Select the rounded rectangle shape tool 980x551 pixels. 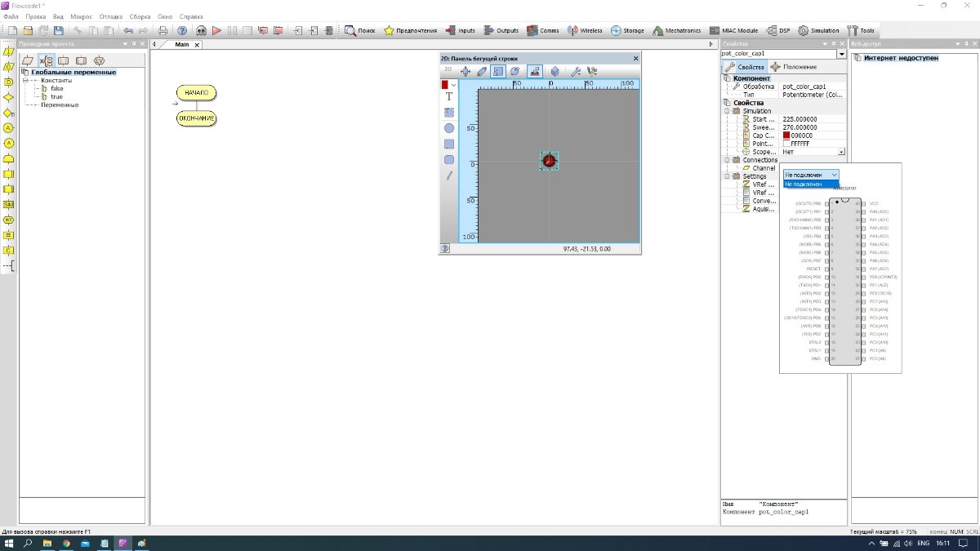click(x=449, y=159)
